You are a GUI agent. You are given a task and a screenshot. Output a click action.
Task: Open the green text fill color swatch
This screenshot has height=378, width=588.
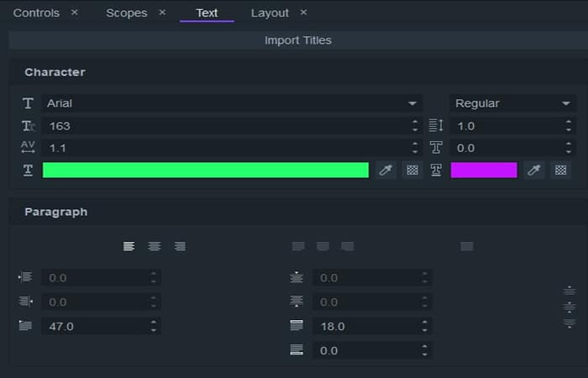tap(206, 171)
